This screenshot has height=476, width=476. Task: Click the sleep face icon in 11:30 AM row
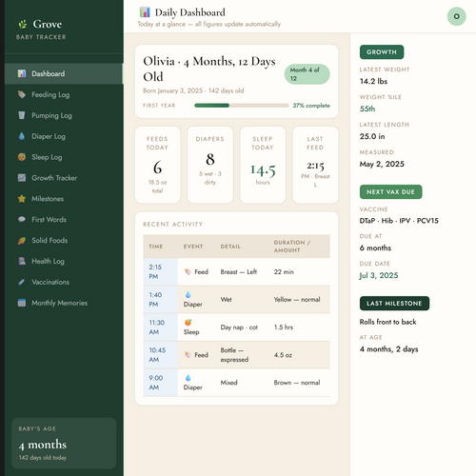[188, 323]
